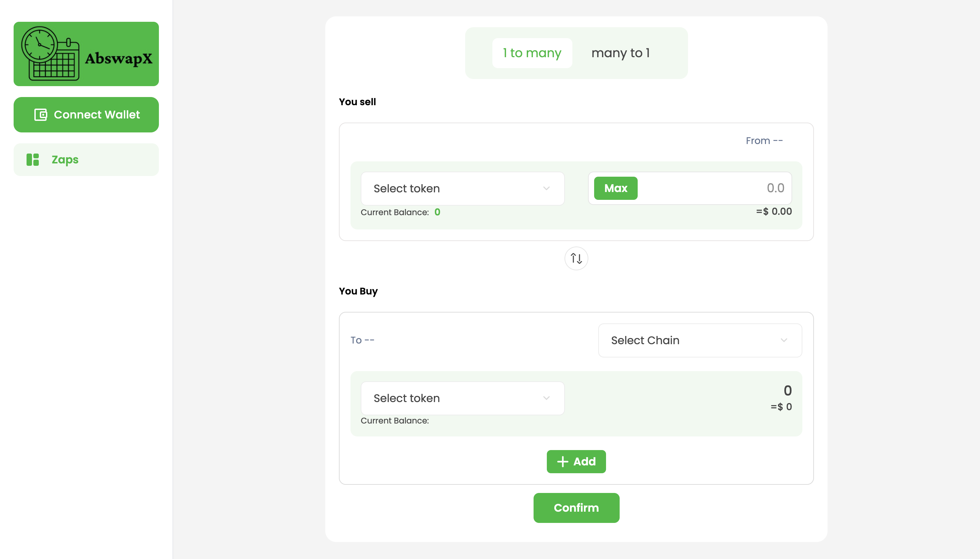This screenshot has width=980, height=559.
Task: Click the AbswapX clock-calendar logo
Action: pos(86,54)
